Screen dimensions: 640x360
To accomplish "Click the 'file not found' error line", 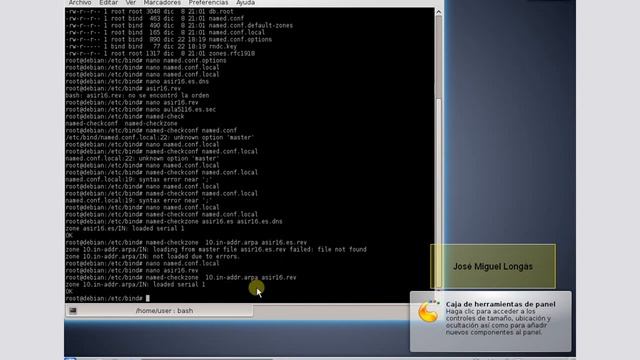I will (x=216, y=249).
